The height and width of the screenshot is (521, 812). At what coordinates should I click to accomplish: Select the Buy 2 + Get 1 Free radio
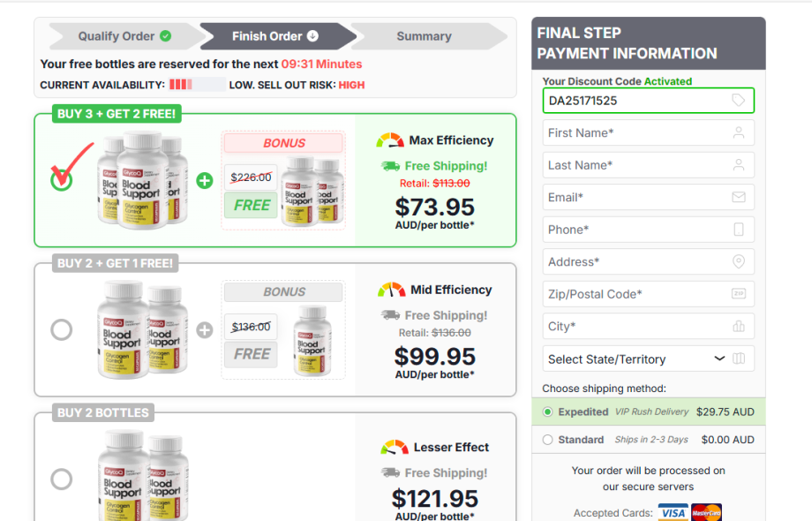coord(62,330)
